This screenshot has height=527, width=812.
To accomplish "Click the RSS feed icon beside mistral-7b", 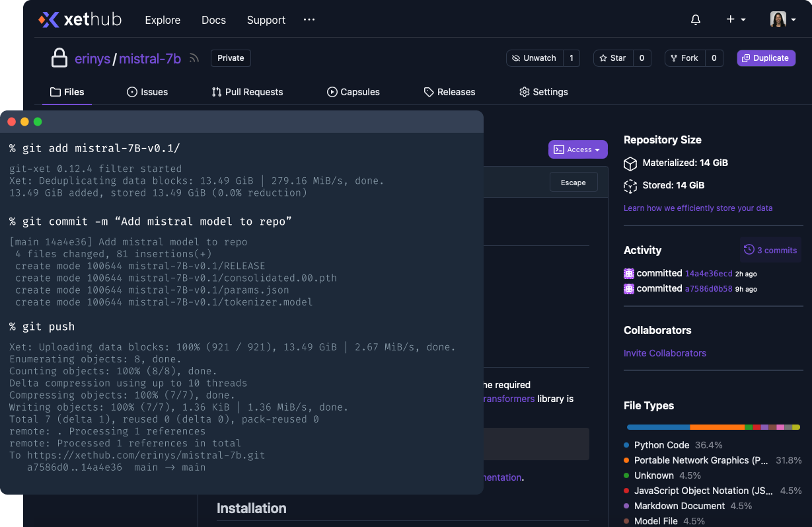I will (194, 58).
